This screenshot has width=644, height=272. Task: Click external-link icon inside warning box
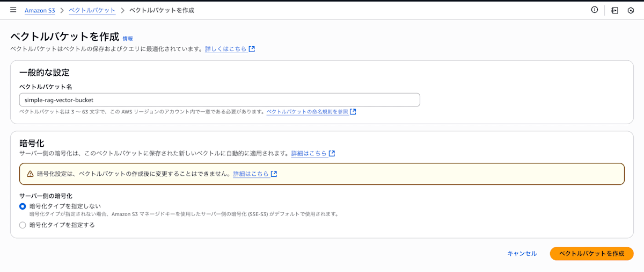click(274, 174)
